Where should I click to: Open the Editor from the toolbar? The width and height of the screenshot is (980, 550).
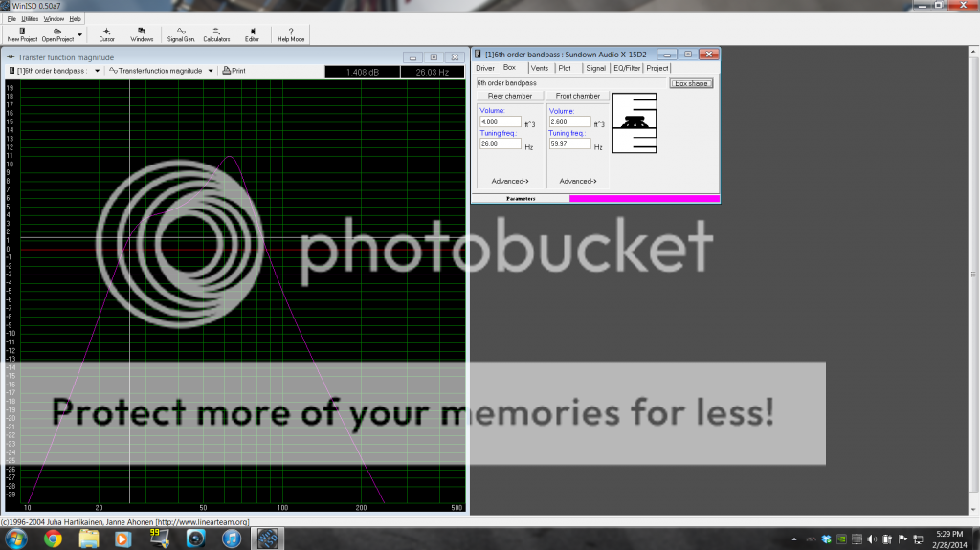(252, 34)
